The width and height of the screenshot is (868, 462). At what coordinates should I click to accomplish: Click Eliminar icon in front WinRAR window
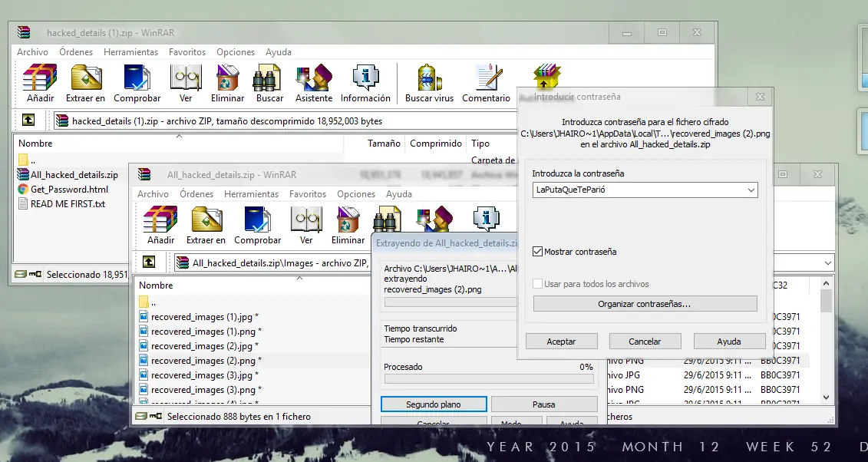(x=348, y=226)
